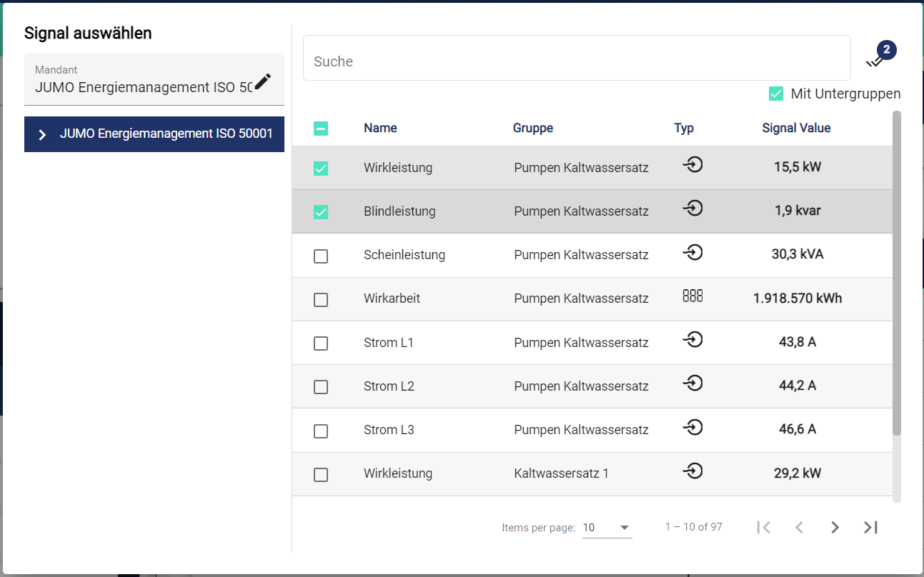Click the vertical scrollbar of signal list

point(897,271)
